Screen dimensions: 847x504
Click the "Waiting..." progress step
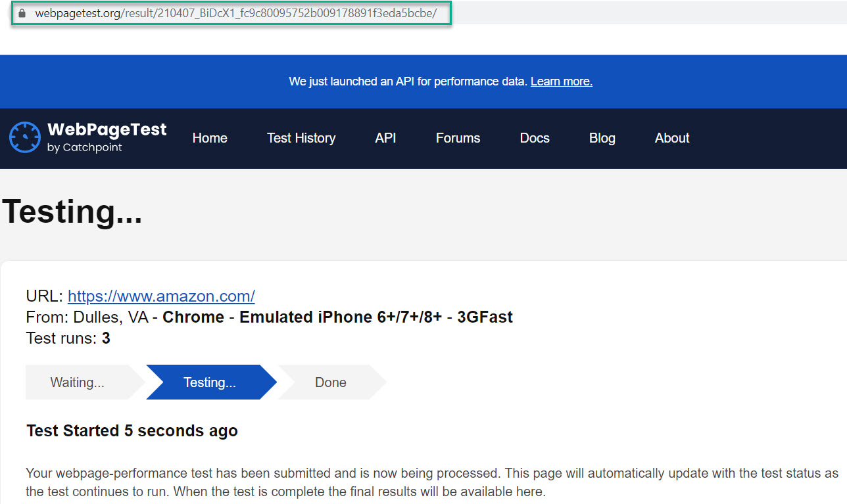pos(78,382)
